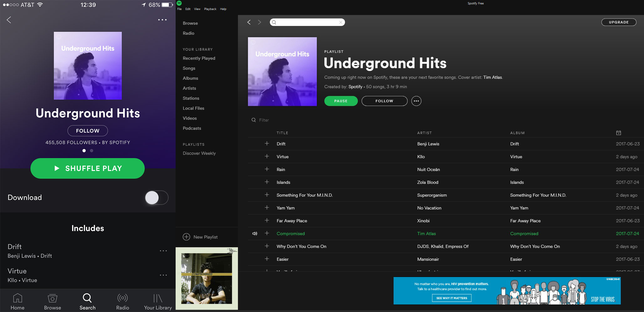644x312 pixels.
Task: Open mobile playlist options menu at top
Action: 162,20
